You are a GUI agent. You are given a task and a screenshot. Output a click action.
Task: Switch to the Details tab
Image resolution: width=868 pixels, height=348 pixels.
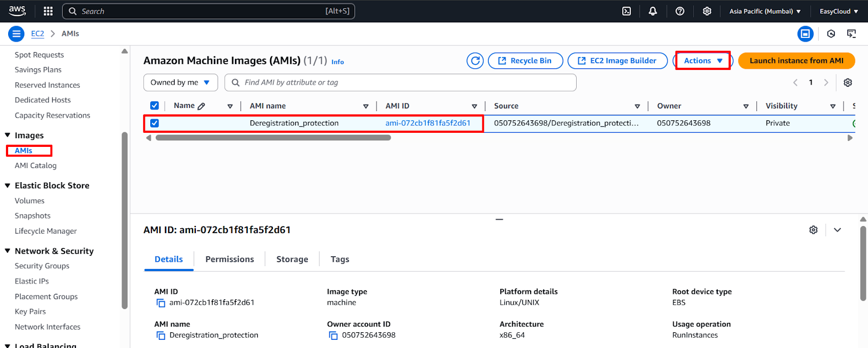(169, 259)
